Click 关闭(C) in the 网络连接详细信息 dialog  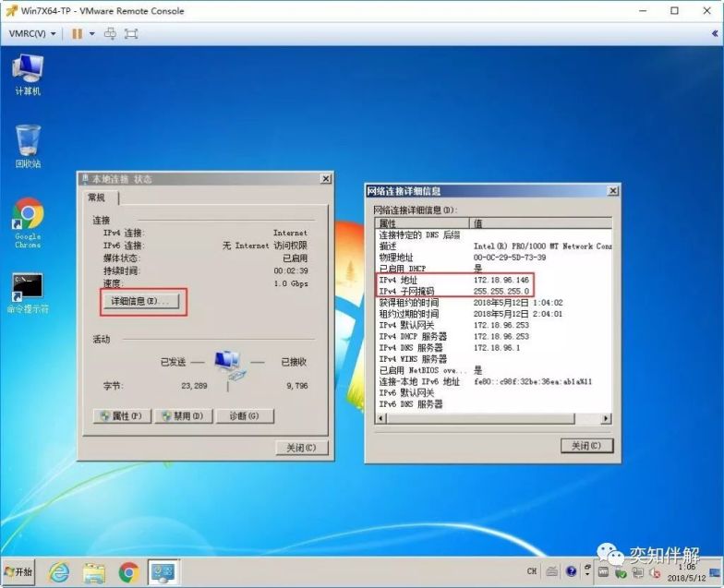(x=587, y=445)
